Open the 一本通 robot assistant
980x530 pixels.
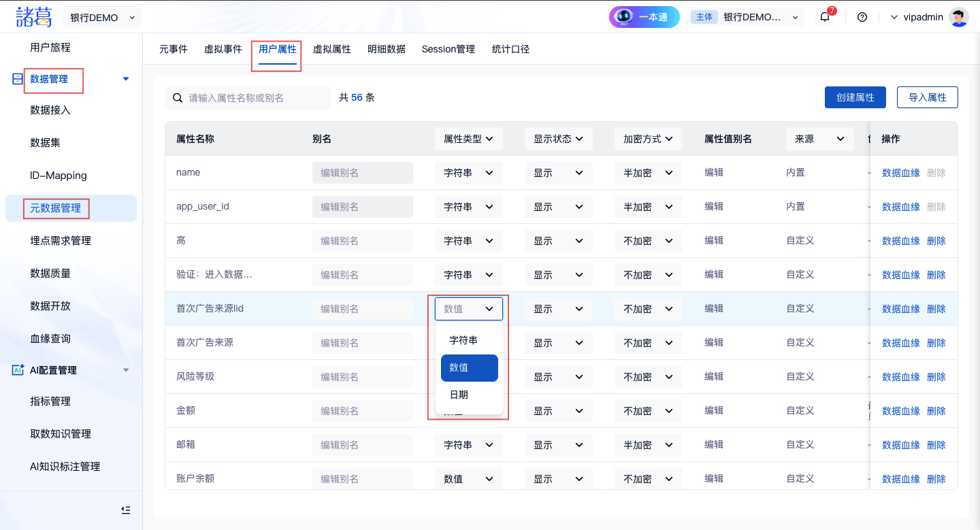pyautogui.click(x=644, y=18)
